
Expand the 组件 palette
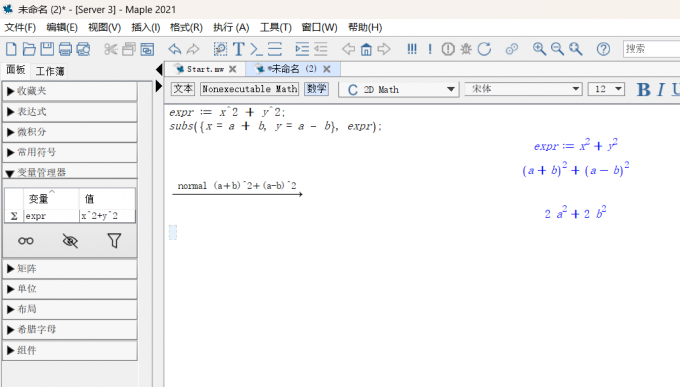click(x=70, y=350)
